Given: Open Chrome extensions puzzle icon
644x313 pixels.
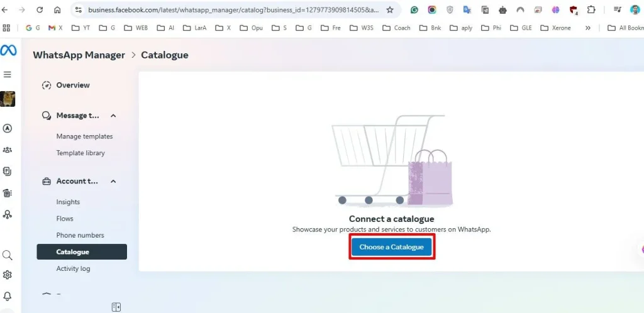Looking at the screenshot, I should click(591, 10).
